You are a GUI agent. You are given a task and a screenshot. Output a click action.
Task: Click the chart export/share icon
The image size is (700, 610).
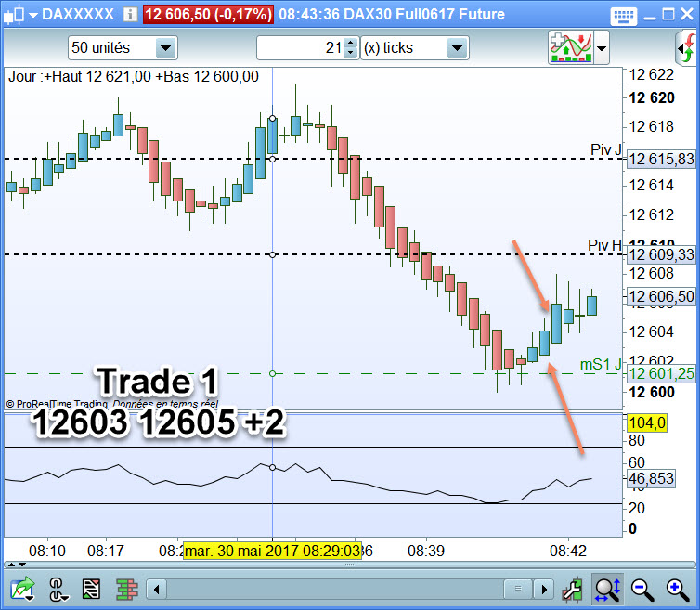[x=22, y=589]
